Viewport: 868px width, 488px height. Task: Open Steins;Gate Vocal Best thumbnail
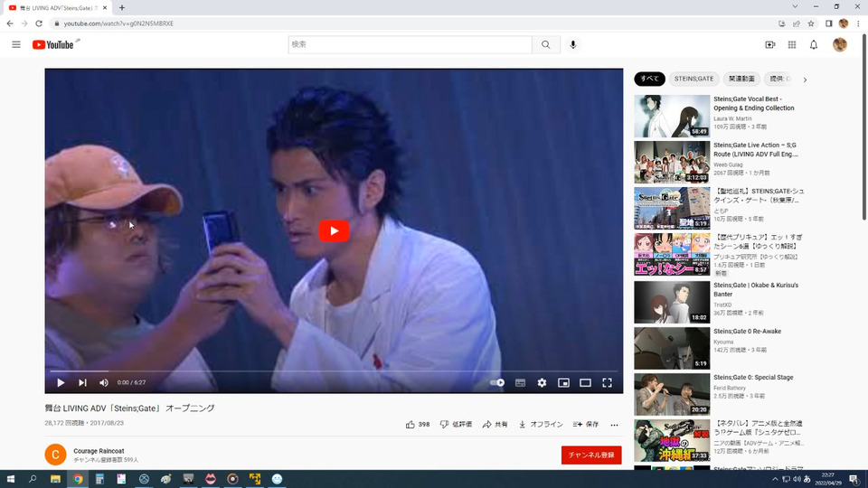click(x=672, y=117)
